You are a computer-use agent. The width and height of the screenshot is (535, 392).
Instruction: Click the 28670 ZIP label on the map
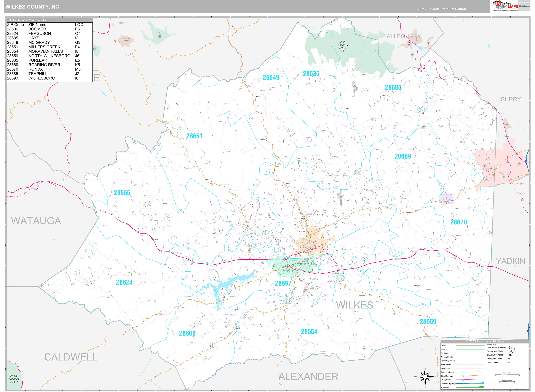458,222
